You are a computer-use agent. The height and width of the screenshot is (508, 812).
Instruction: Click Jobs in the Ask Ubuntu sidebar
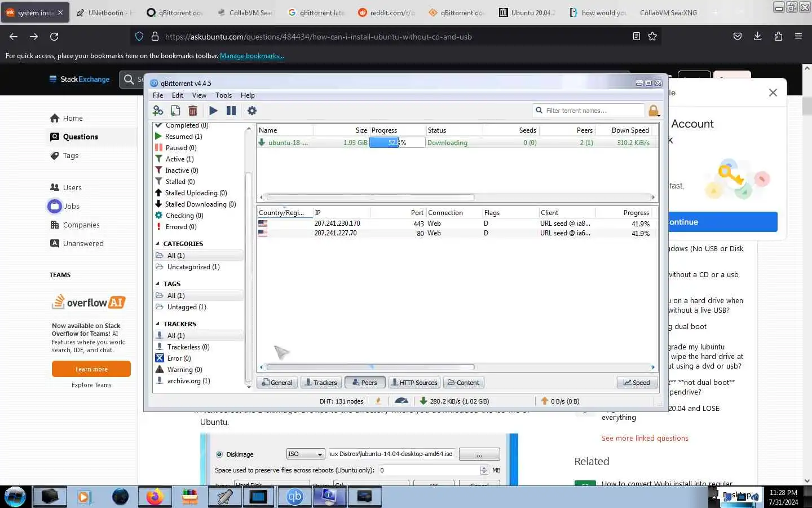coord(72,206)
